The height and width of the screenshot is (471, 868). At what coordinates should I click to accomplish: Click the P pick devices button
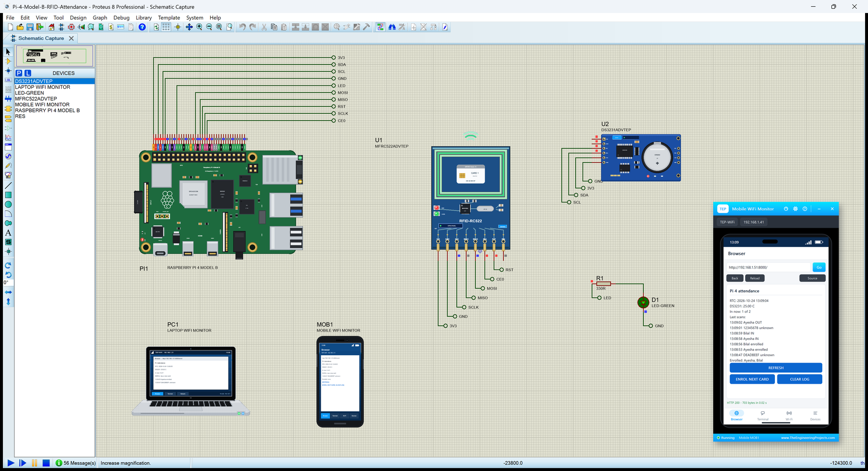[19, 73]
